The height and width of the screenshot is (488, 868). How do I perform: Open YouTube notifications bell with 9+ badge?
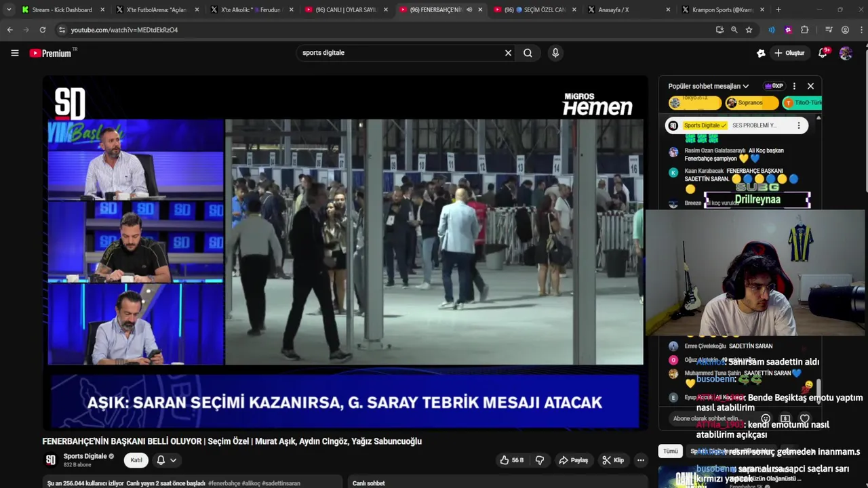(x=823, y=53)
